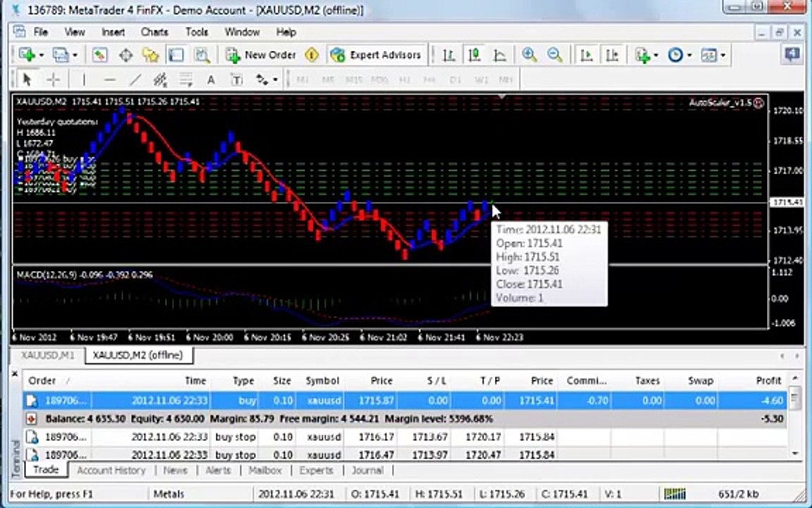Draw a horizontal line tool

[109, 79]
